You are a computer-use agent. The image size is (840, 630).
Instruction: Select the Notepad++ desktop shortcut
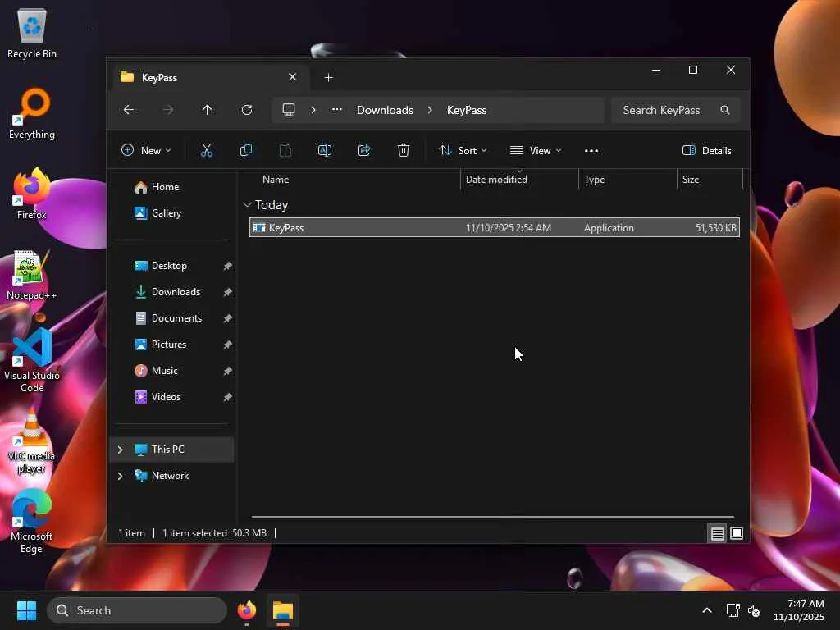tap(32, 275)
